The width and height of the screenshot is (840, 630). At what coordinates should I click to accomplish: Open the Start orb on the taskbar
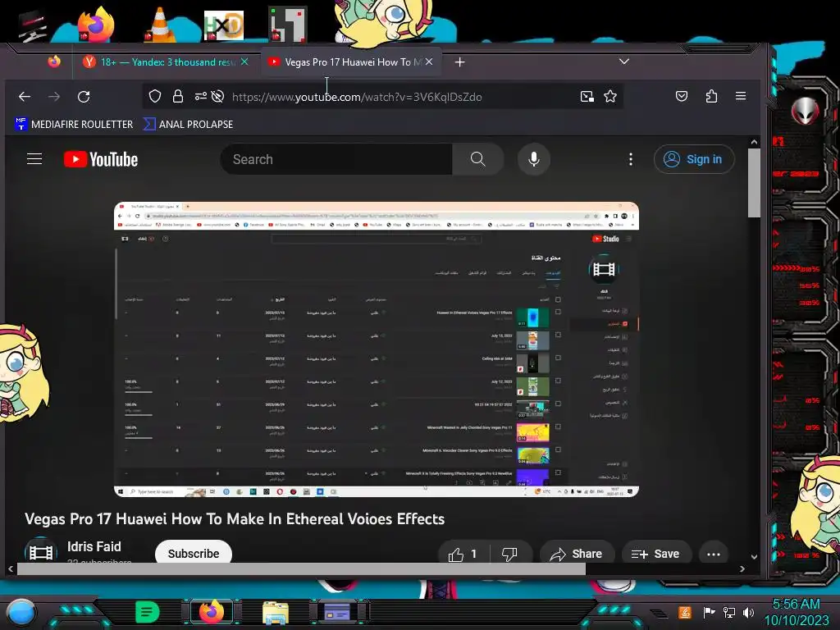(21, 612)
